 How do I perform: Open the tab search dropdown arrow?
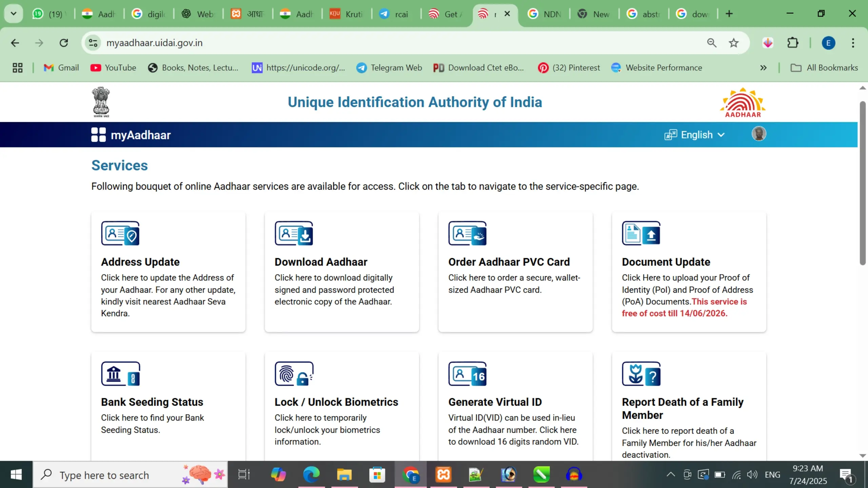[x=14, y=14]
